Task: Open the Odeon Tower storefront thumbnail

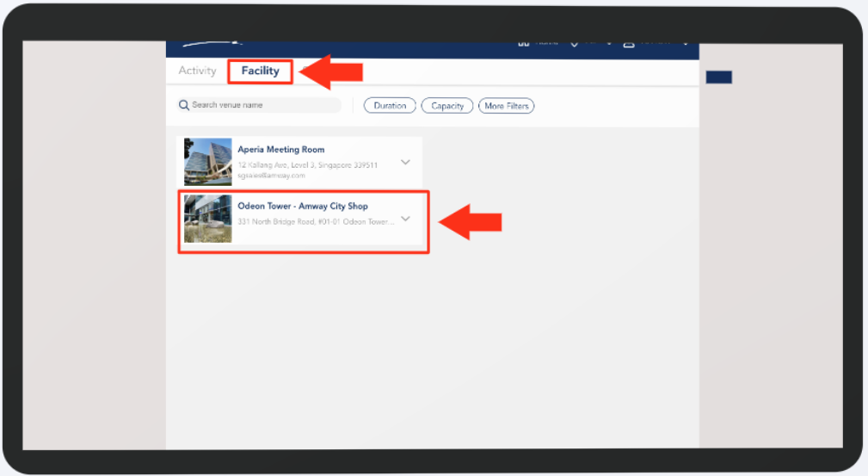Action: click(x=207, y=219)
